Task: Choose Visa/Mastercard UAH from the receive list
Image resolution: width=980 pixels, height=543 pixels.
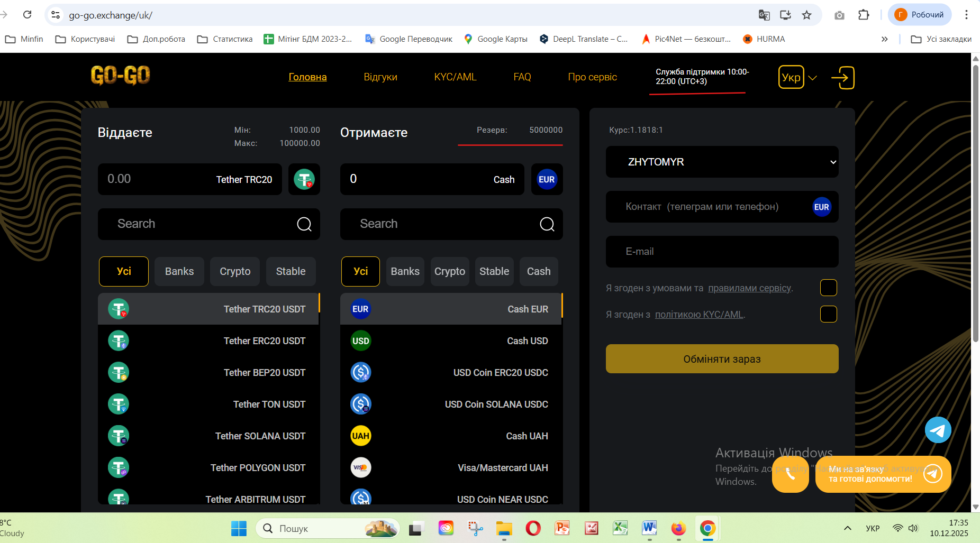Action: click(x=451, y=467)
